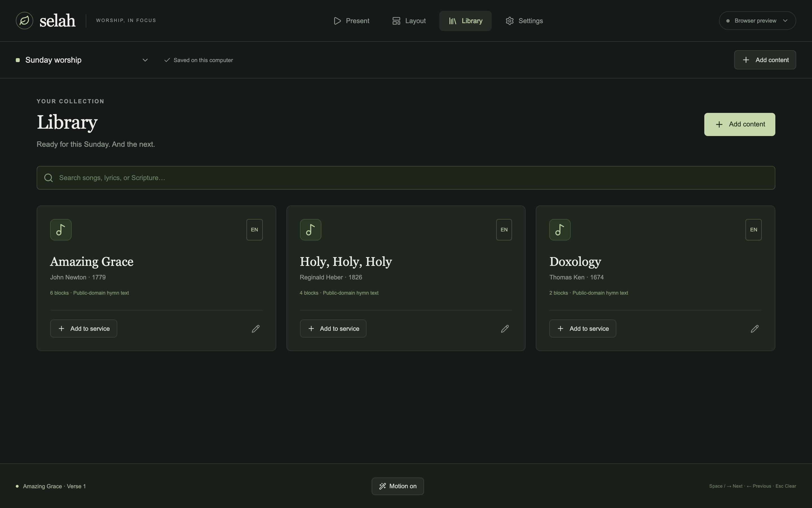Click the 6 blocks hymn text line
The height and width of the screenshot is (508, 812).
coord(90,293)
